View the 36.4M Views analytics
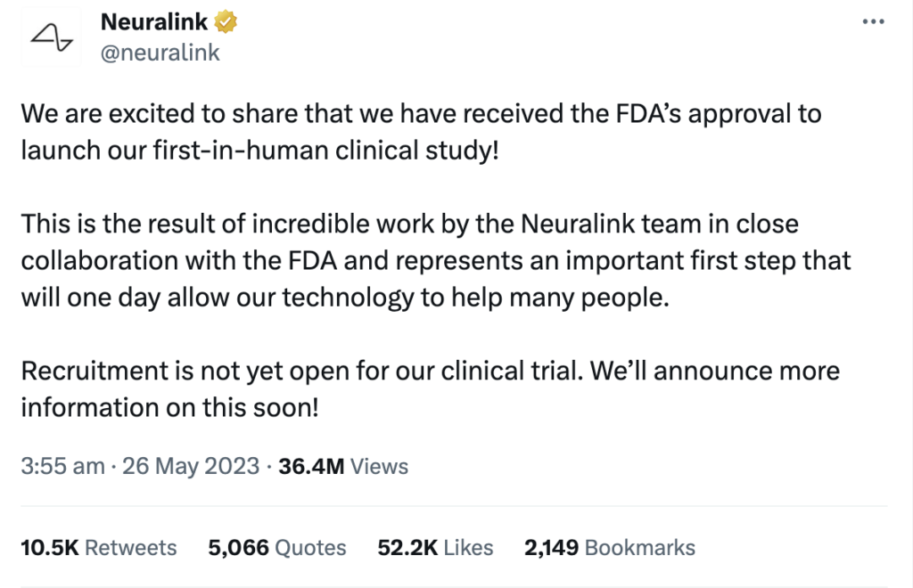This screenshot has width=913, height=588. (343, 467)
